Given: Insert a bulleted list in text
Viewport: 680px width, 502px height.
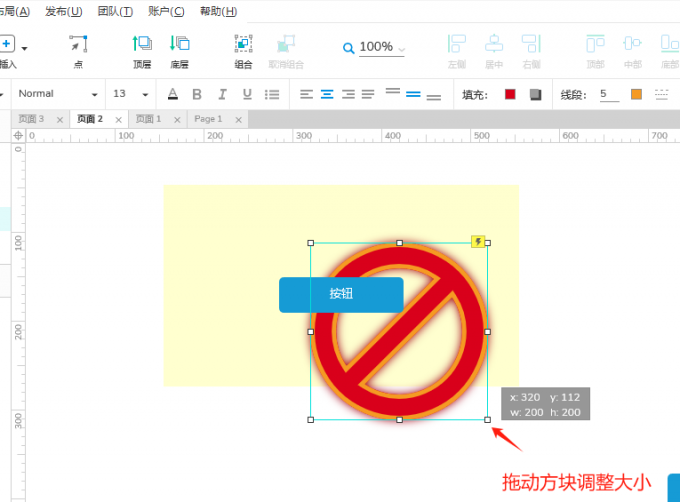Looking at the screenshot, I should point(272,94).
